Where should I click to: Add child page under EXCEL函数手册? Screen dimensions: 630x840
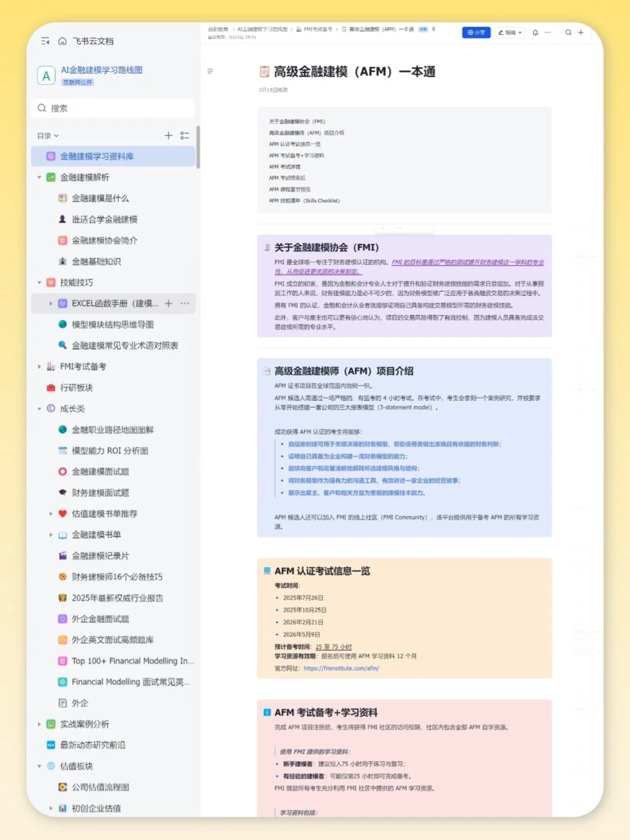click(x=169, y=303)
